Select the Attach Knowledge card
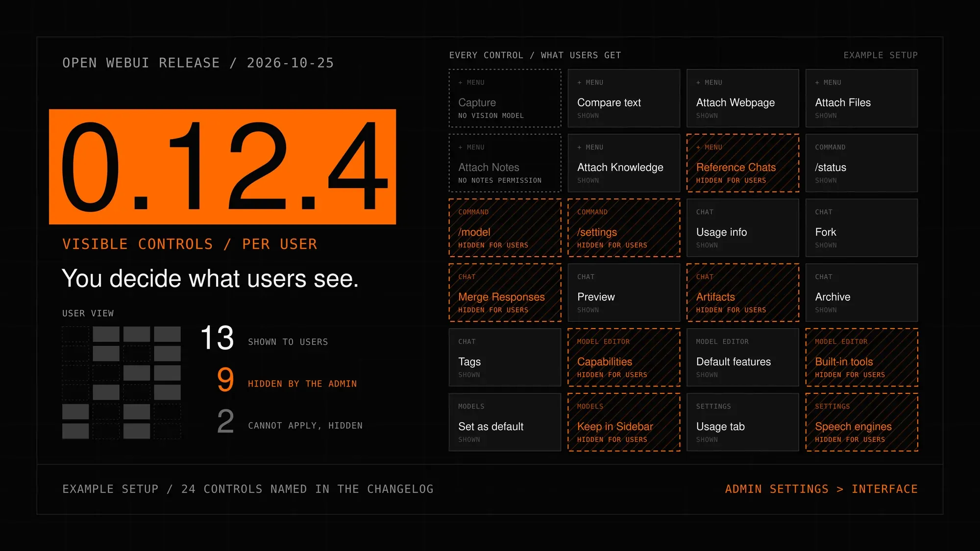 (x=624, y=163)
